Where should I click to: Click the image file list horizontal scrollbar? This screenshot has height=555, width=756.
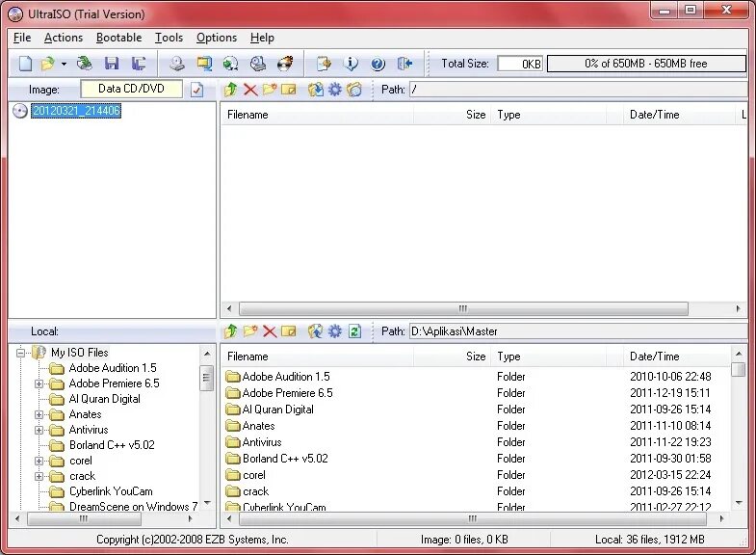(463, 308)
